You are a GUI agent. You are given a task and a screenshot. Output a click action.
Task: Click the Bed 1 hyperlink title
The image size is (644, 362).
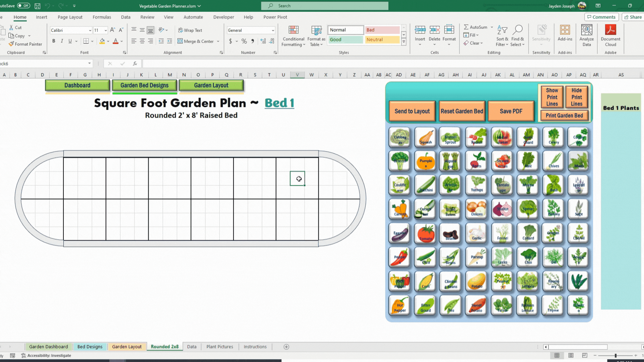pyautogui.click(x=279, y=103)
